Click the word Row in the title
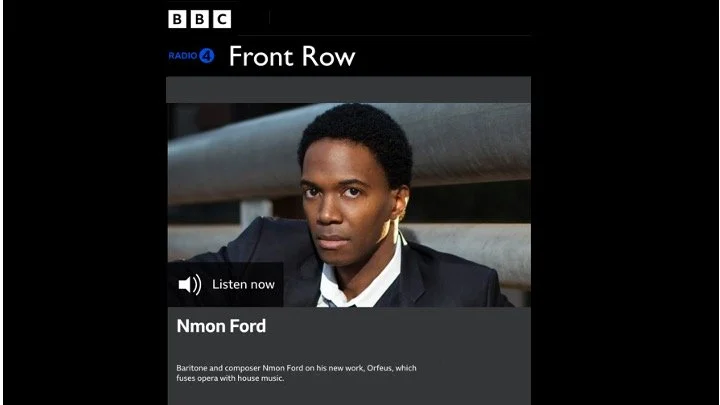 (x=328, y=56)
